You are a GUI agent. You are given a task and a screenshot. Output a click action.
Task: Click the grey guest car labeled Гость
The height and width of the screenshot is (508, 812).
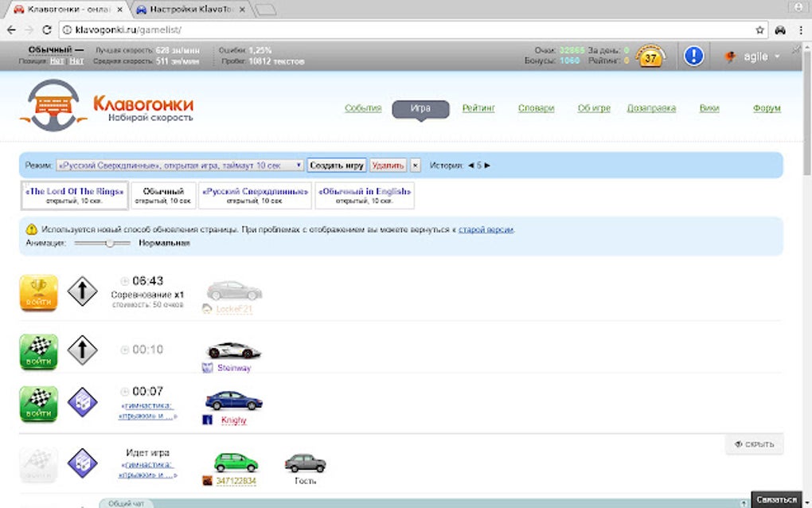pos(305,463)
